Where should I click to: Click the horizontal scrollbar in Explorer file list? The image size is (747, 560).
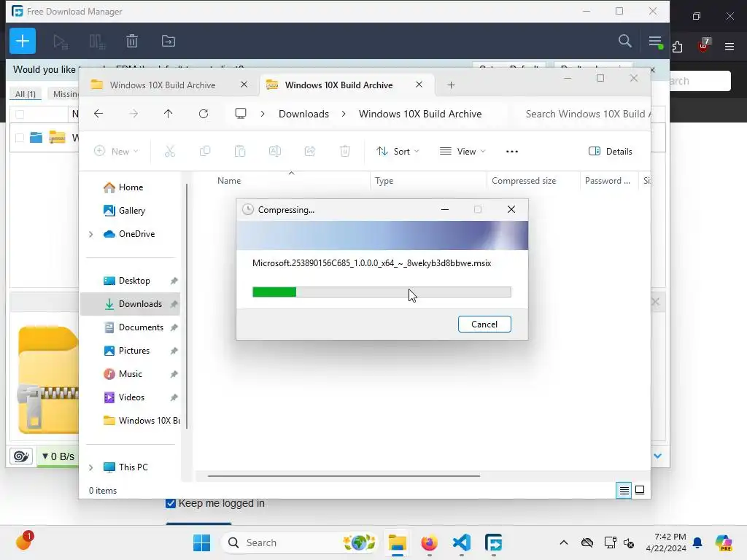pos(344,475)
